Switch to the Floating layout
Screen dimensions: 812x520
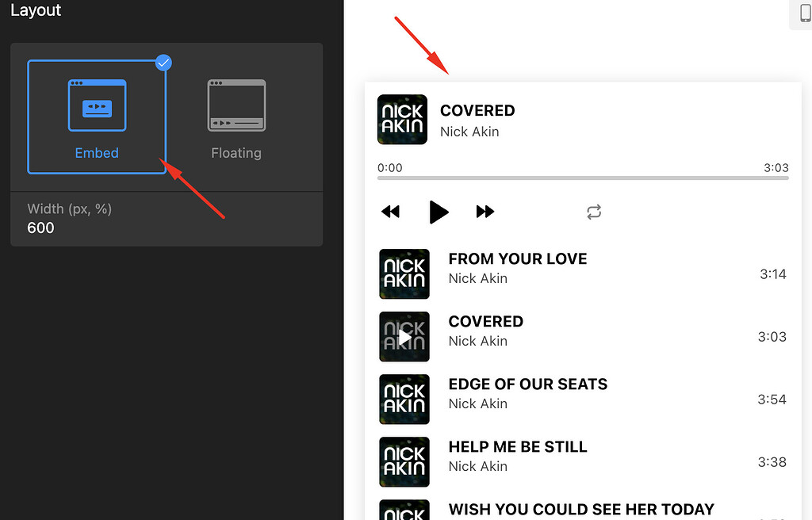(x=236, y=119)
